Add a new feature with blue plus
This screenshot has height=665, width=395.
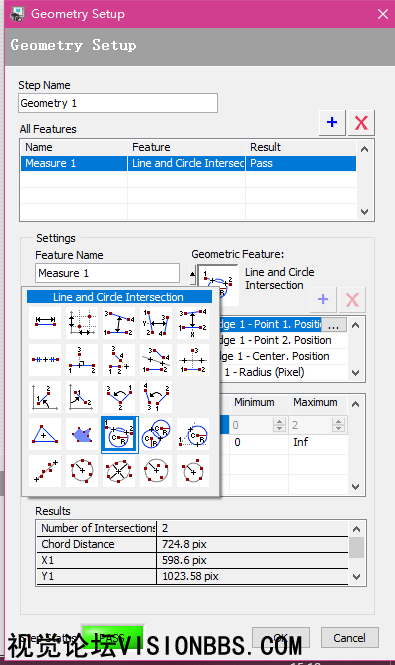(x=332, y=123)
